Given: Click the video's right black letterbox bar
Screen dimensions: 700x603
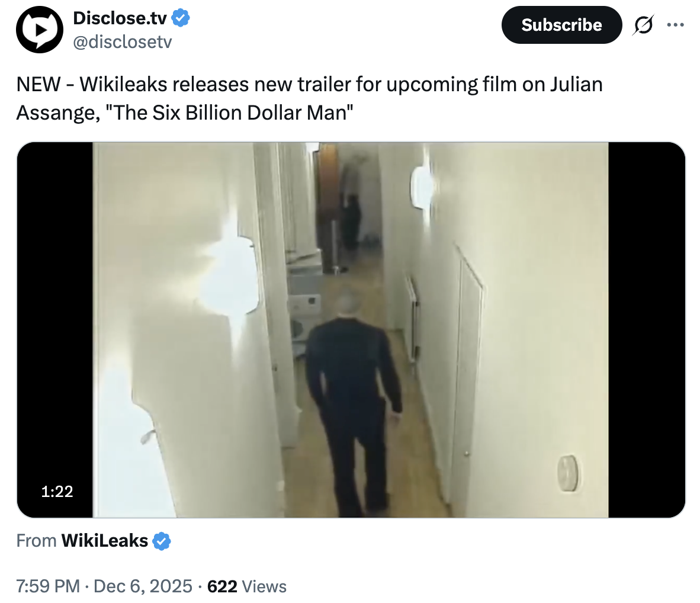Looking at the screenshot, I should tap(647, 330).
